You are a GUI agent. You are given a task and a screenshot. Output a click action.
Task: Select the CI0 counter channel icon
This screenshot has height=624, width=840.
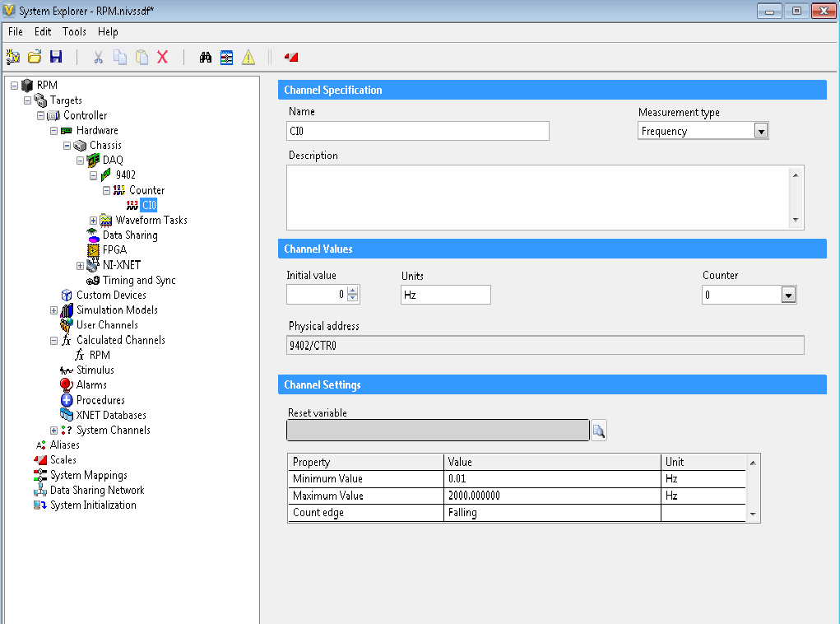(132, 205)
